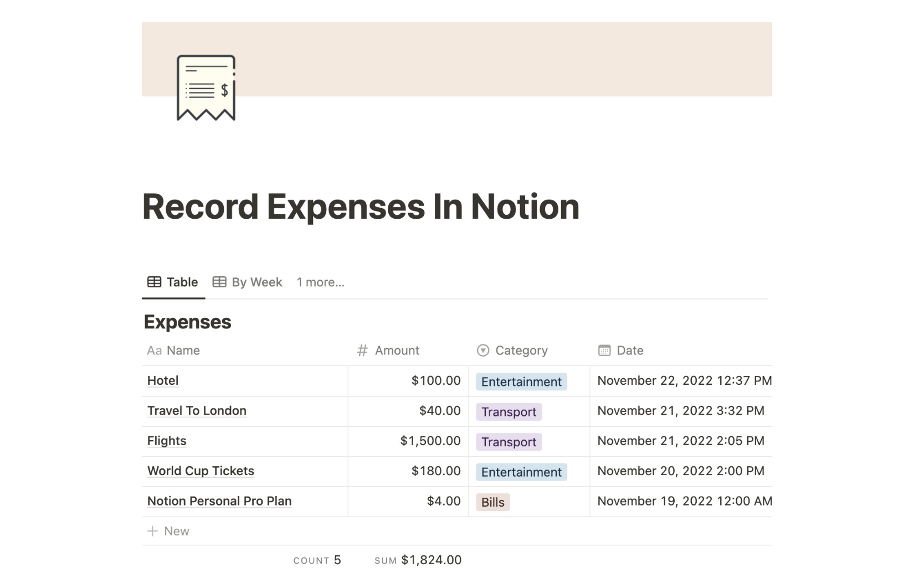Open the COUNT 5 calculation menu
914x588 pixels.
pos(317,560)
